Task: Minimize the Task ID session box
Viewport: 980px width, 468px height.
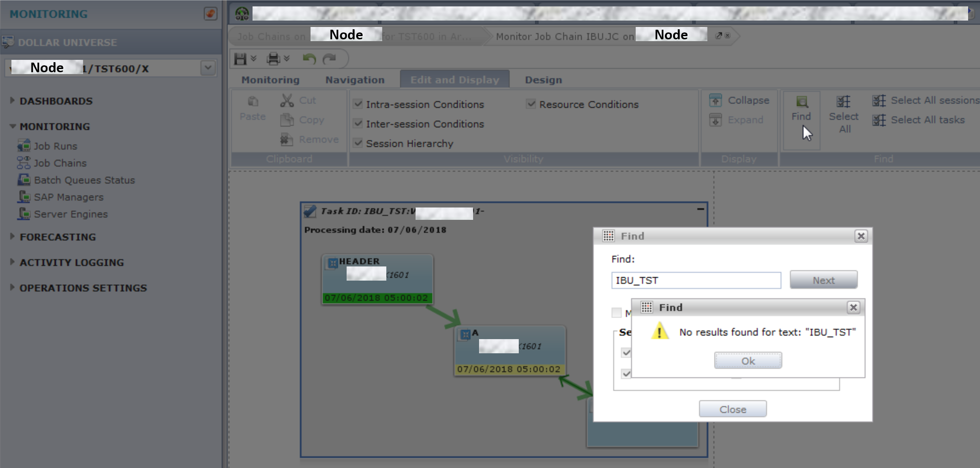Action: pyautogui.click(x=700, y=209)
